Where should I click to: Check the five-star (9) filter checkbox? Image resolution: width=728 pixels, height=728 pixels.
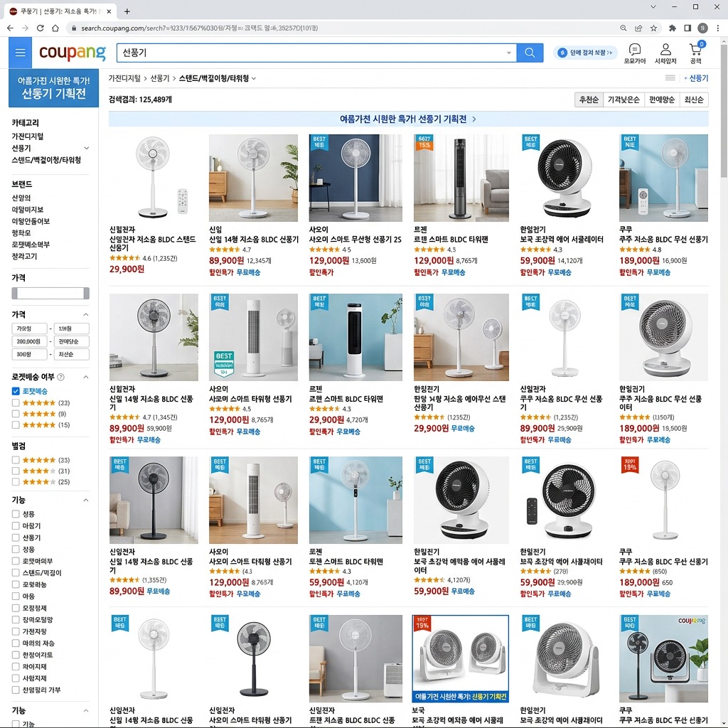[16, 414]
